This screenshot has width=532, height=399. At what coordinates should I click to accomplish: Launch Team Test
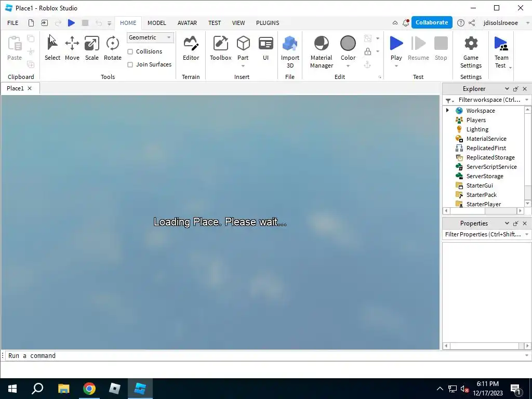pyautogui.click(x=501, y=52)
